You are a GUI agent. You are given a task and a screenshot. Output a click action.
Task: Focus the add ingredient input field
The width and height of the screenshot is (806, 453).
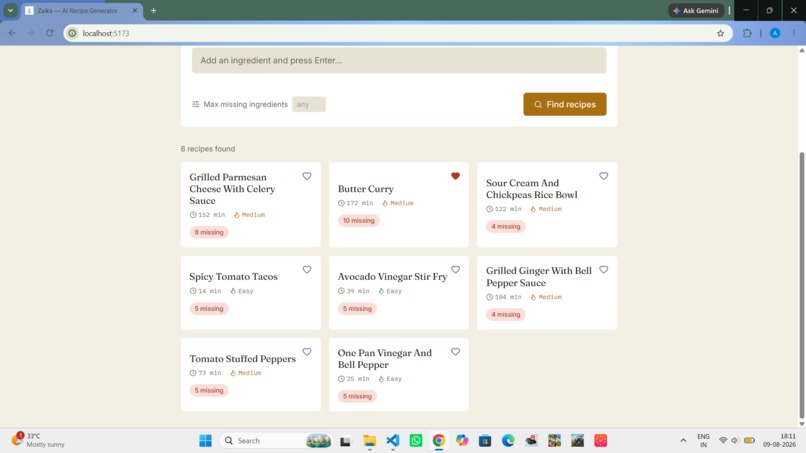399,60
